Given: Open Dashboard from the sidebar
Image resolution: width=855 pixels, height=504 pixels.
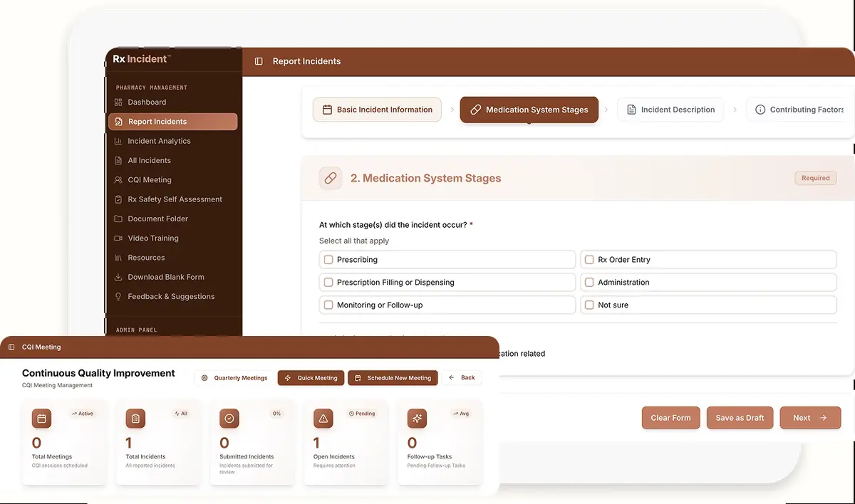Looking at the screenshot, I should (172, 103).
